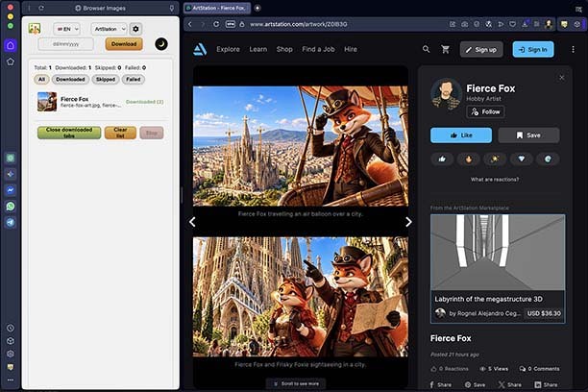Open the Hire menu
The width and height of the screenshot is (588, 392).
point(351,49)
